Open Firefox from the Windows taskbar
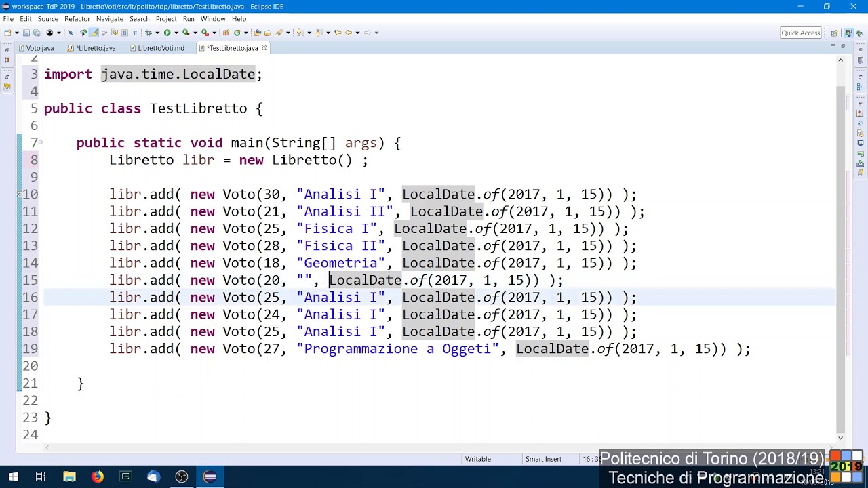 tap(98, 477)
